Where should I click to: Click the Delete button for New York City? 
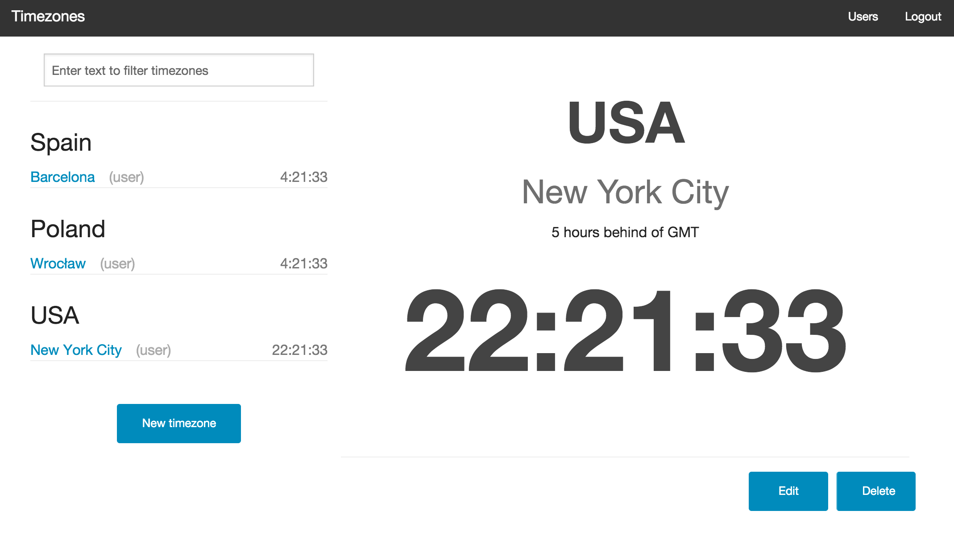click(x=878, y=490)
